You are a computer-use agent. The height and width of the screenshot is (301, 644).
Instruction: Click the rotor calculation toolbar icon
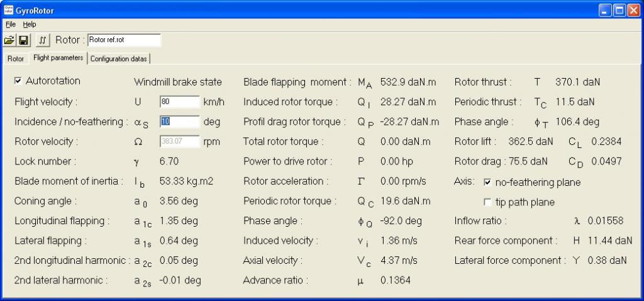tap(43, 40)
